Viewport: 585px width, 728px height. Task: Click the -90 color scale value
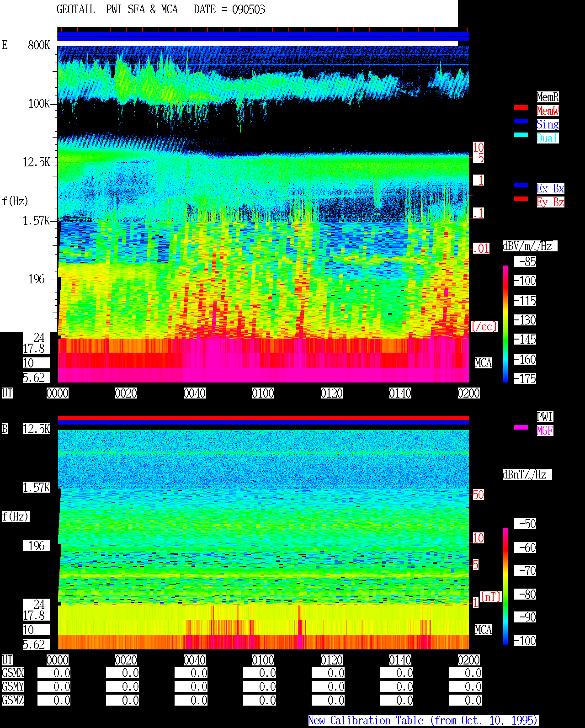525,617
